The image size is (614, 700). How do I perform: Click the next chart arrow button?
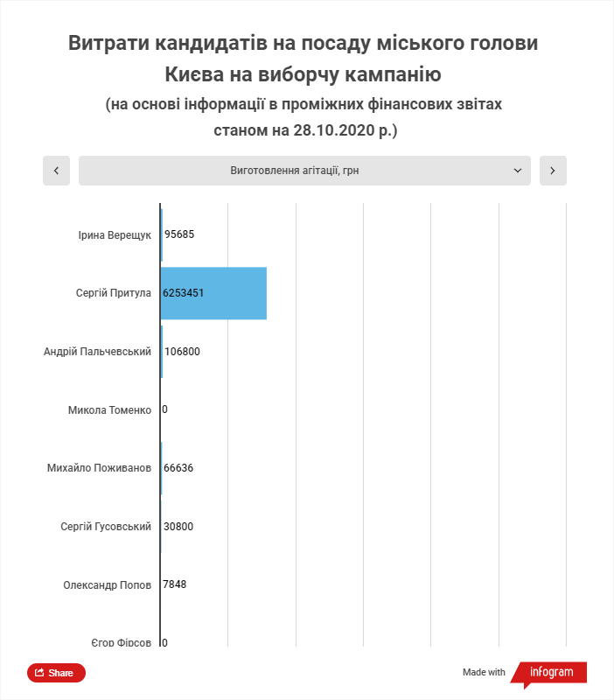click(553, 171)
